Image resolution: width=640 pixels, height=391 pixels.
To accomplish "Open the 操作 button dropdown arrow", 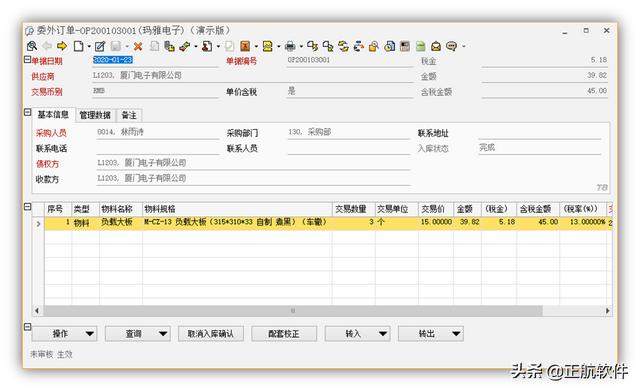I will pos(90,334).
